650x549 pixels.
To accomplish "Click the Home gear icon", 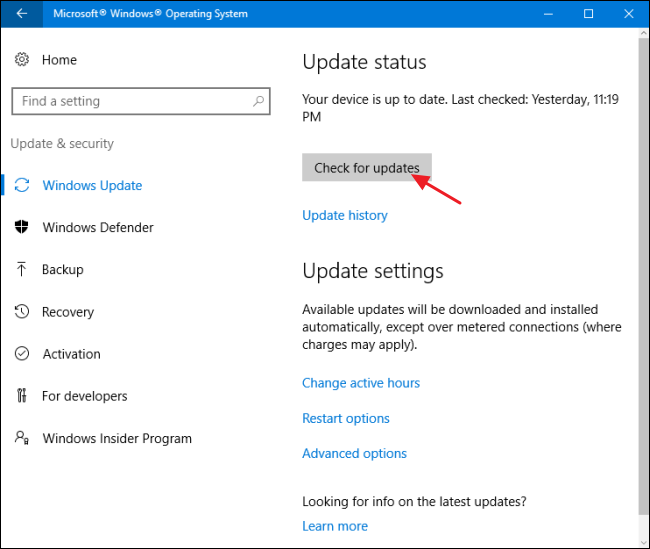I will pos(22,59).
